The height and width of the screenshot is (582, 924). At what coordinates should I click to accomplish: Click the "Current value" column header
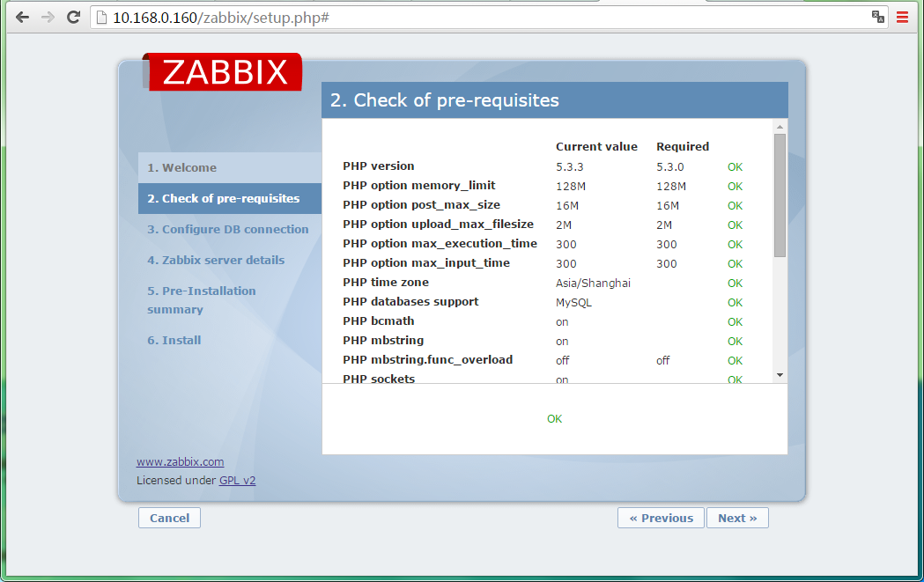pyautogui.click(x=596, y=147)
